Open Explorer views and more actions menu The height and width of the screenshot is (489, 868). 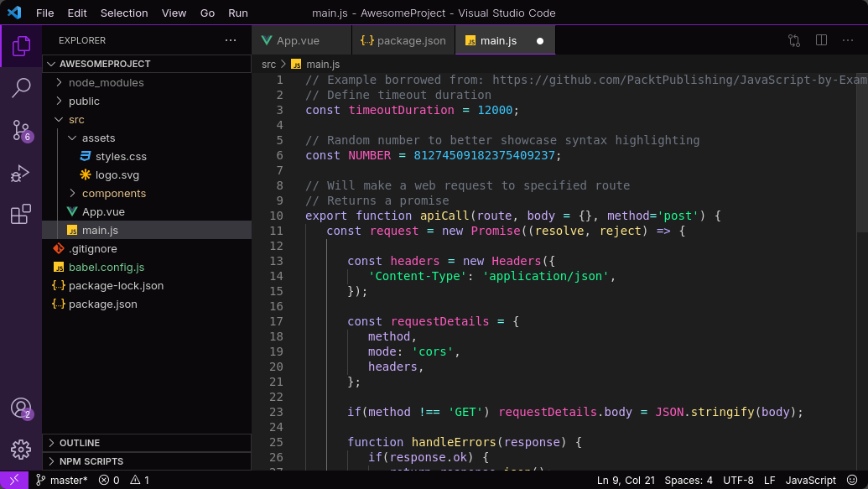coord(231,40)
